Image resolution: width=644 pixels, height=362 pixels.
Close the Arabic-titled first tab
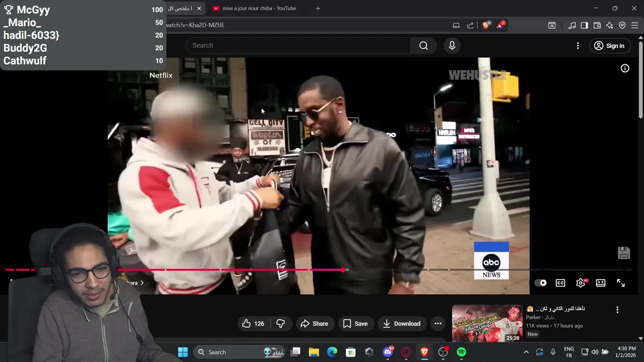[199, 9]
